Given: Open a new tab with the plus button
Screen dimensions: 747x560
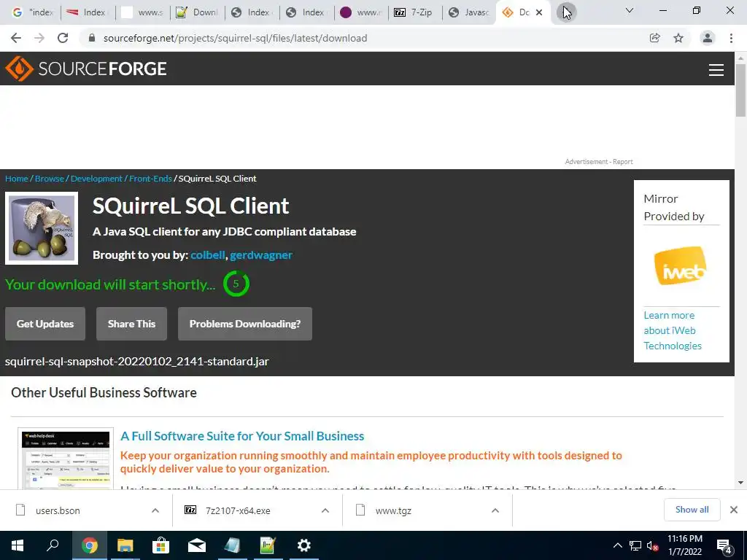Looking at the screenshot, I should pyautogui.click(x=566, y=12).
